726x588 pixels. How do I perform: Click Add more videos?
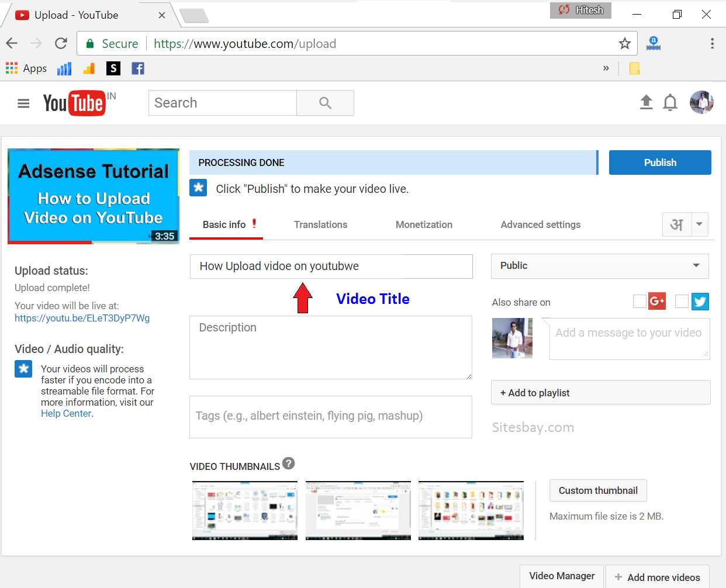658,577
